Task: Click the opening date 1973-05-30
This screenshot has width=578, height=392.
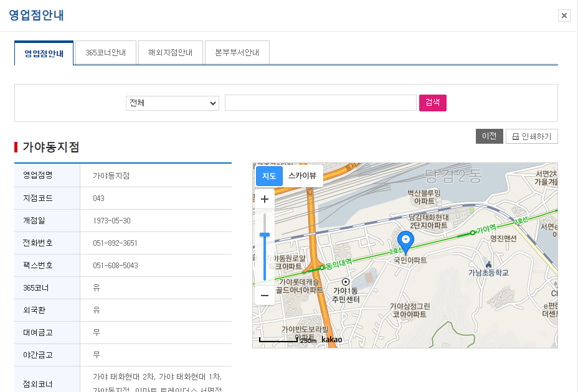Action: pos(111,221)
